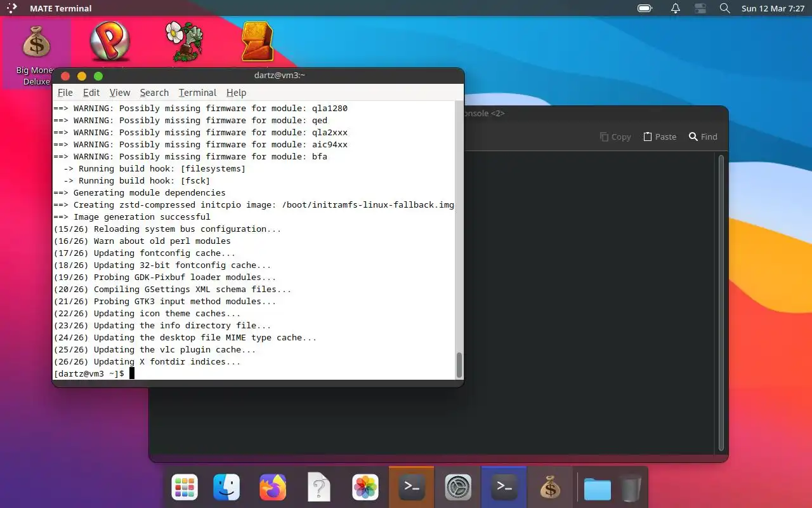Click the Konsole window vertical scrollbar
This screenshot has width=812, height=508.
tap(721, 303)
